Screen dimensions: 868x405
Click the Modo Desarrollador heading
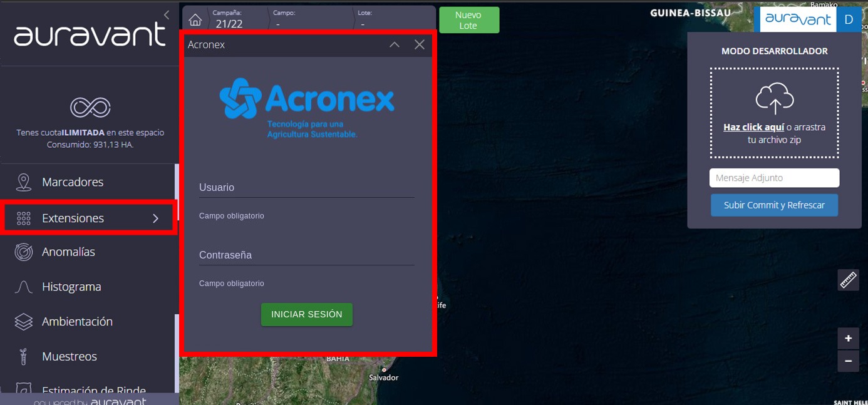point(775,51)
